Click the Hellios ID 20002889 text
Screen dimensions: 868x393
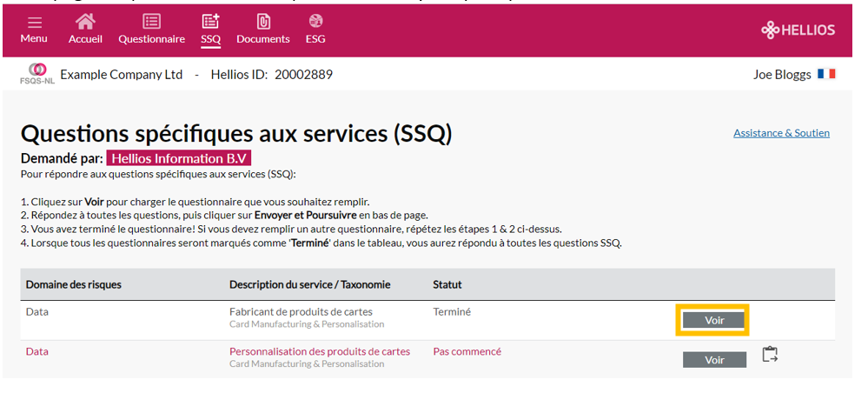272,74
